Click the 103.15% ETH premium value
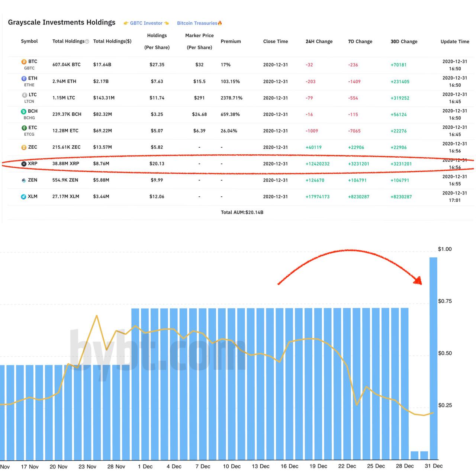Screen dimensions: 476x476 point(230,81)
